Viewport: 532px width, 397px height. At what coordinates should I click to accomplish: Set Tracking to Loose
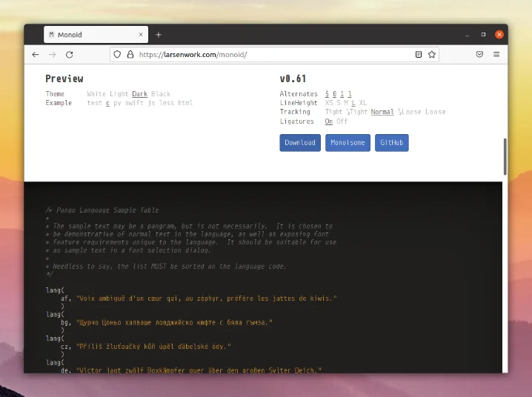(x=435, y=112)
